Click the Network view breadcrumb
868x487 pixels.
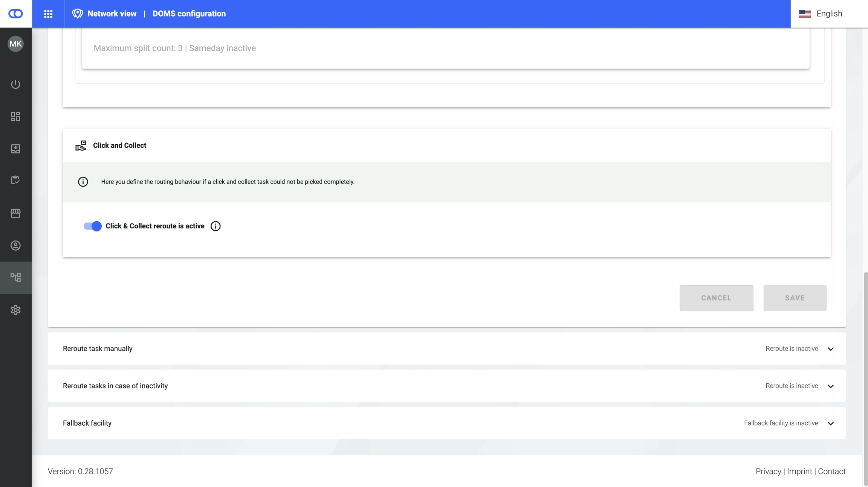click(x=112, y=14)
